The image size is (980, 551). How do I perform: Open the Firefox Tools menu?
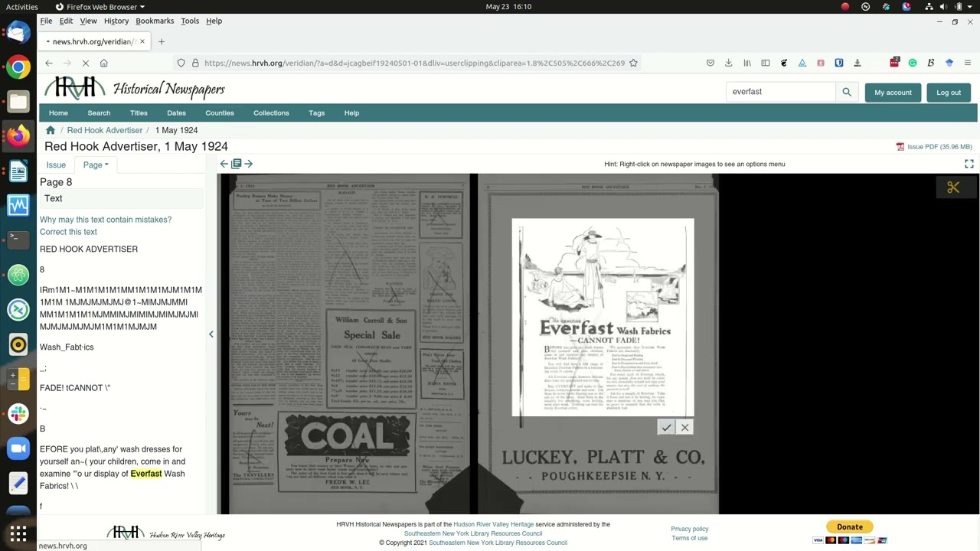pos(190,21)
